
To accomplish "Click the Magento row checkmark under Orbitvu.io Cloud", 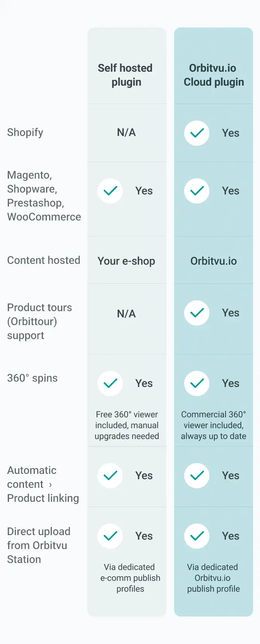I will (197, 191).
